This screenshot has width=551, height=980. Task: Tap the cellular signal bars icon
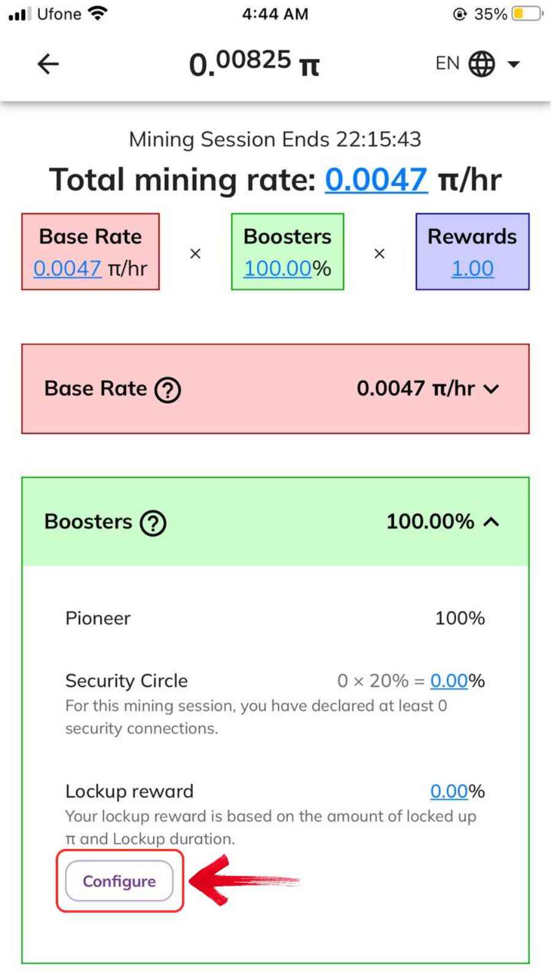pyautogui.click(x=20, y=14)
